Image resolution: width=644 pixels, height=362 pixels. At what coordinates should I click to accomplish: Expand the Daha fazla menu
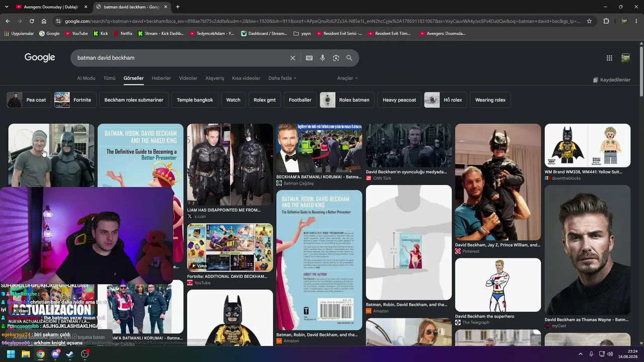point(282,78)
